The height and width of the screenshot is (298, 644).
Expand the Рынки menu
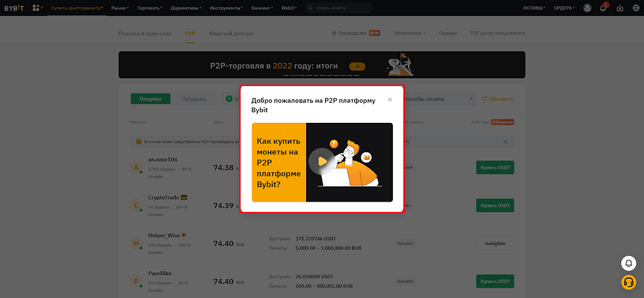point(119,8)
